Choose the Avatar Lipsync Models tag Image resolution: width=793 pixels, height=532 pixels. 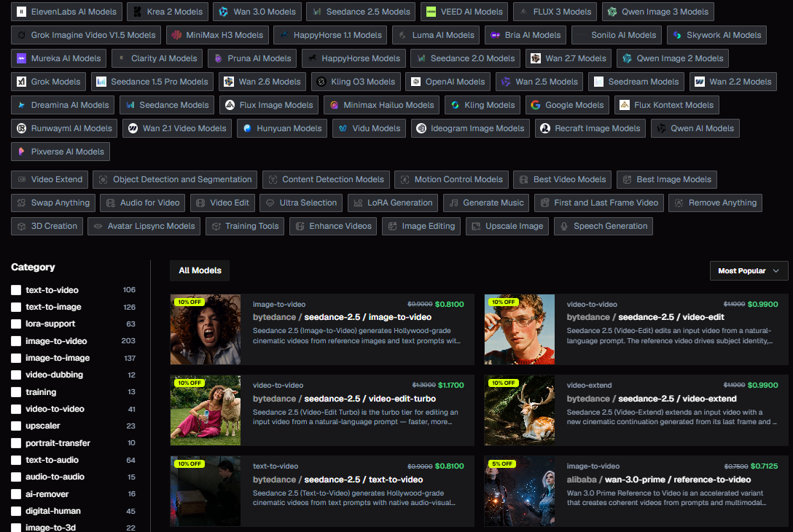tap(144, 226)
